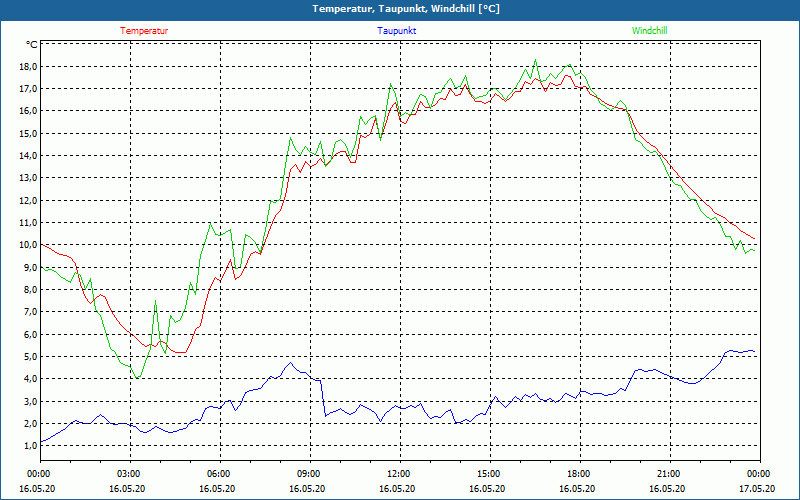Click the blue Taupunkt curve's peak before 09:00
The width and height of the screenshot is (800, 500).
click(291, 363)
